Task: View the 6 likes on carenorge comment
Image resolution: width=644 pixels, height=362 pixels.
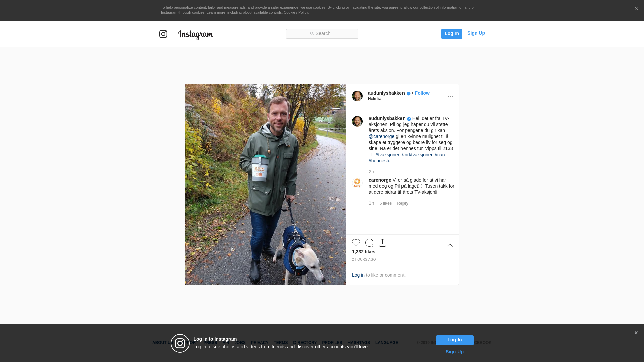Action: [x=386, y=203]
